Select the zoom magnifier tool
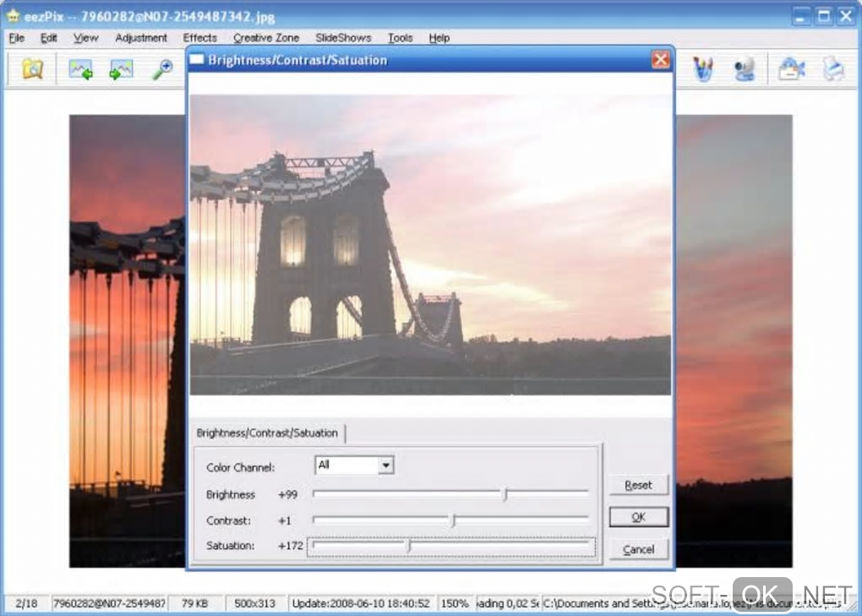This screenshot has height=616, width=862. (x=161, y=69)
